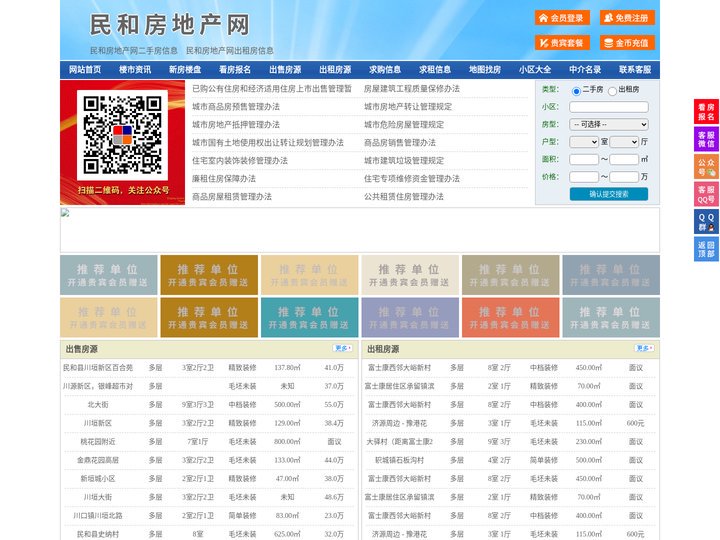Image resolution: width=720 pixels, height=540 pixels.
Task: Click the pink 客服QQ号 side icon
Action: tap(706, 194)
